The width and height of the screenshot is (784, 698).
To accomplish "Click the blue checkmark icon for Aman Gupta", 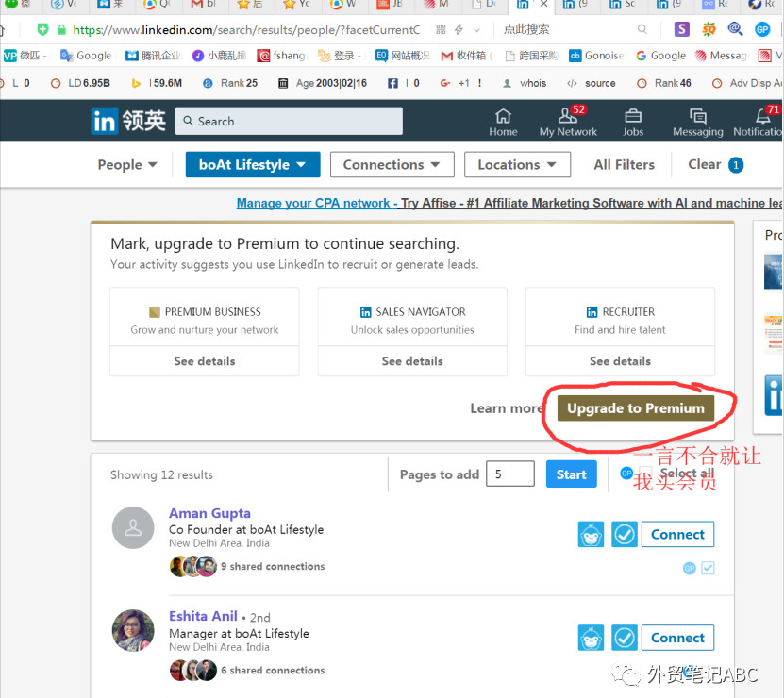I will 625,534.
